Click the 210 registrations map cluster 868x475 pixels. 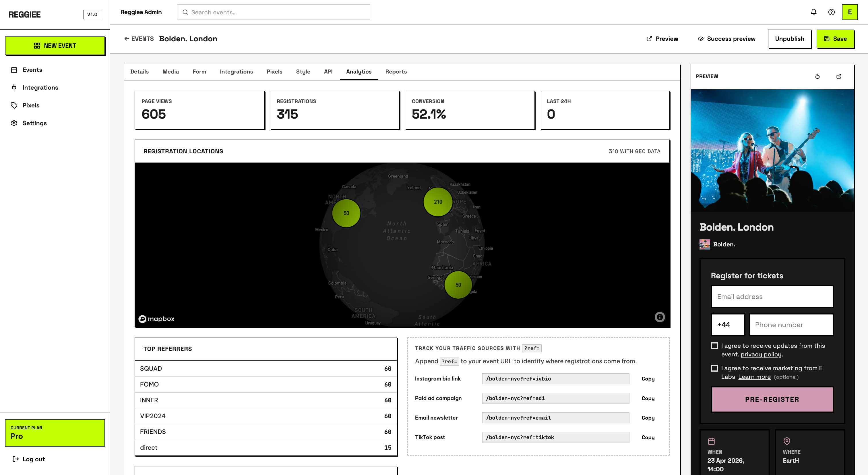point(438,202)
